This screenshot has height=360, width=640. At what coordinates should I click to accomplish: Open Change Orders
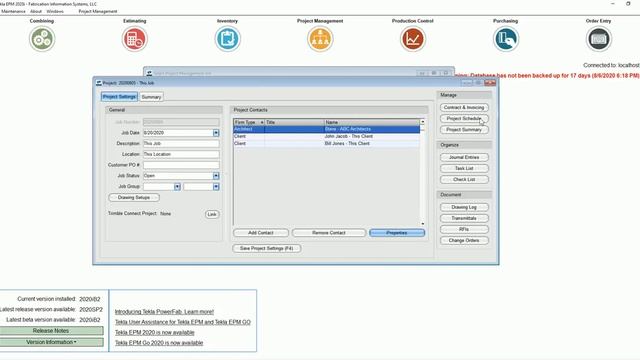[x=464, y=240]
